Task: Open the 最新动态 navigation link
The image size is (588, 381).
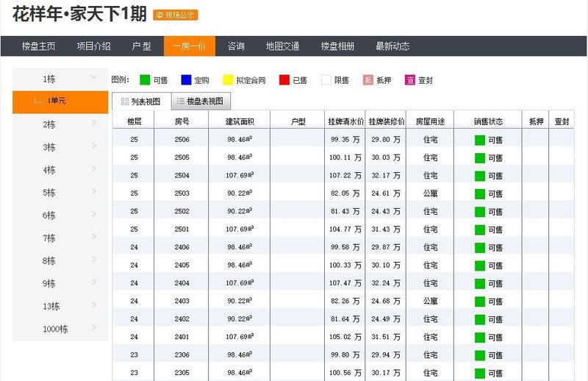Action: pyautogui.click(x=392, y=46)
